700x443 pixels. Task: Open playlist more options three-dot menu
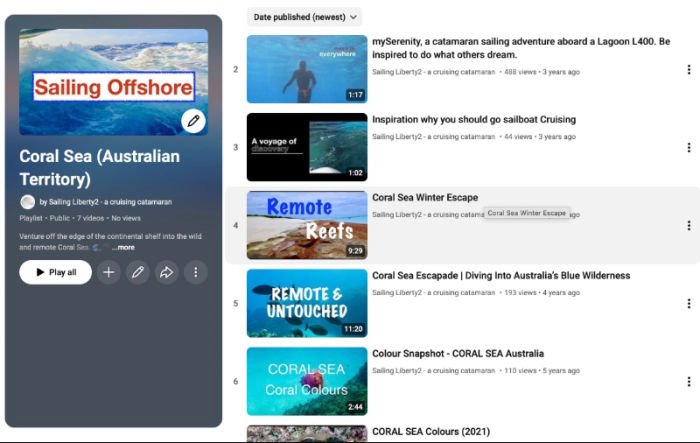point(196,272)
